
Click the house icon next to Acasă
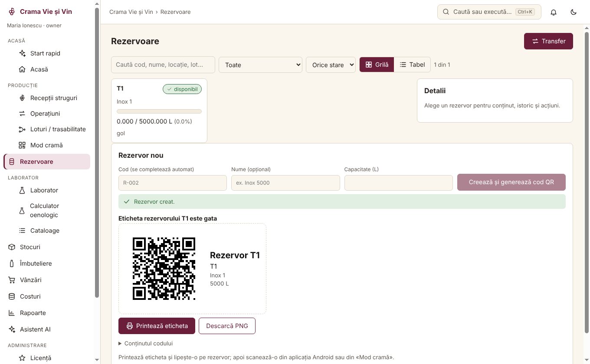[x=22, y=69]
